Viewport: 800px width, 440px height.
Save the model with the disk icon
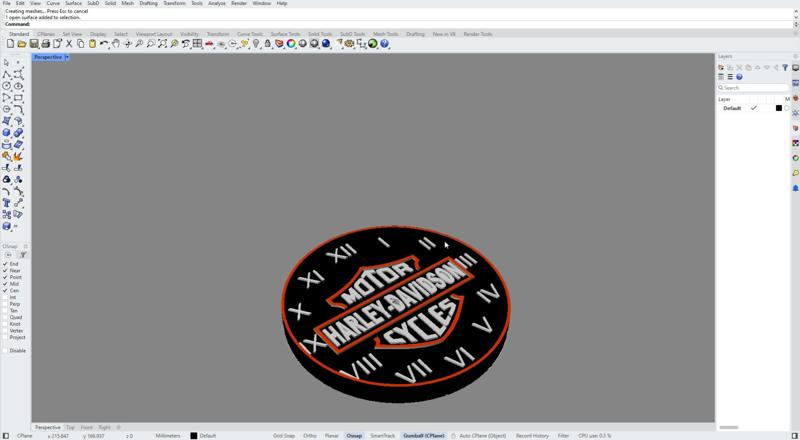pyautogui.click(x=34, y=44)
